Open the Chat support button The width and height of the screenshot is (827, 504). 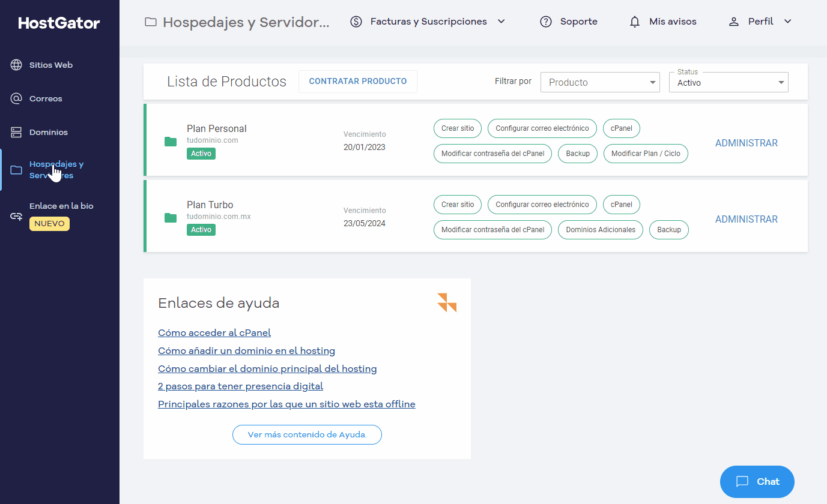(757, 481)
